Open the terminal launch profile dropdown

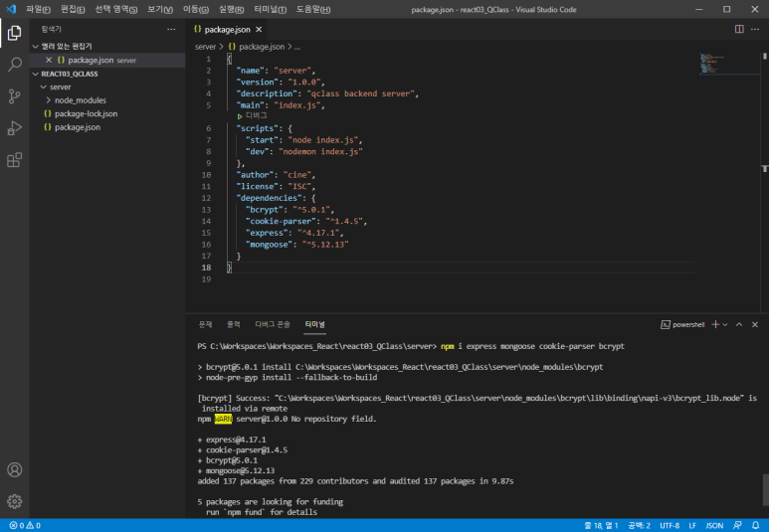pos(725,324)
